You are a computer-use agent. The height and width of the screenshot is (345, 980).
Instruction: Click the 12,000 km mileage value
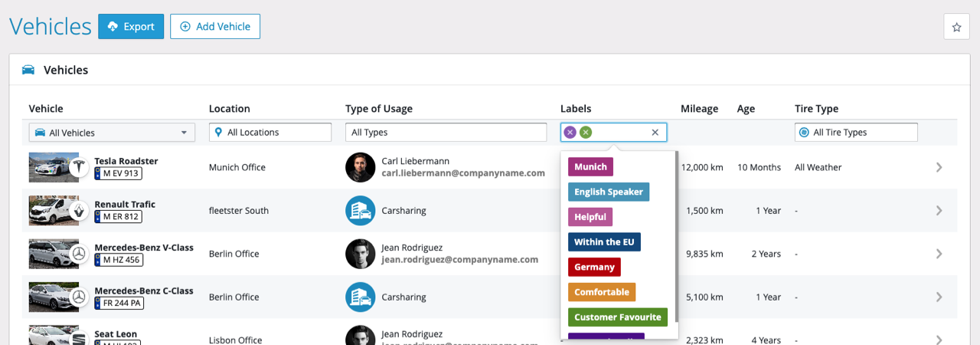[702, 167]
